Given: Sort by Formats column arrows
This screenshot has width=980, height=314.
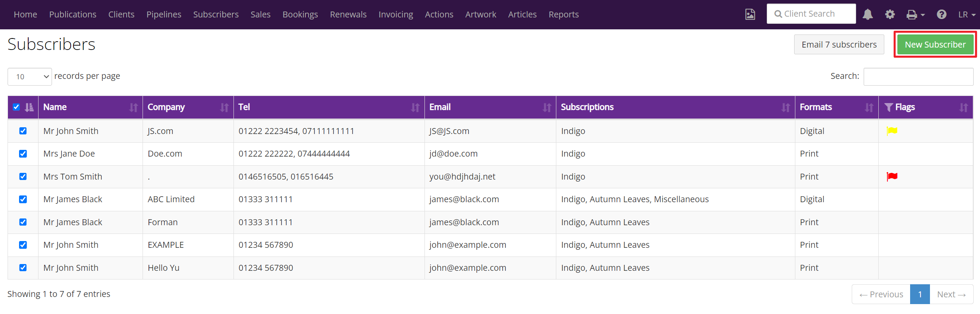Looking at the screenshot, I should tap(869, 107).
